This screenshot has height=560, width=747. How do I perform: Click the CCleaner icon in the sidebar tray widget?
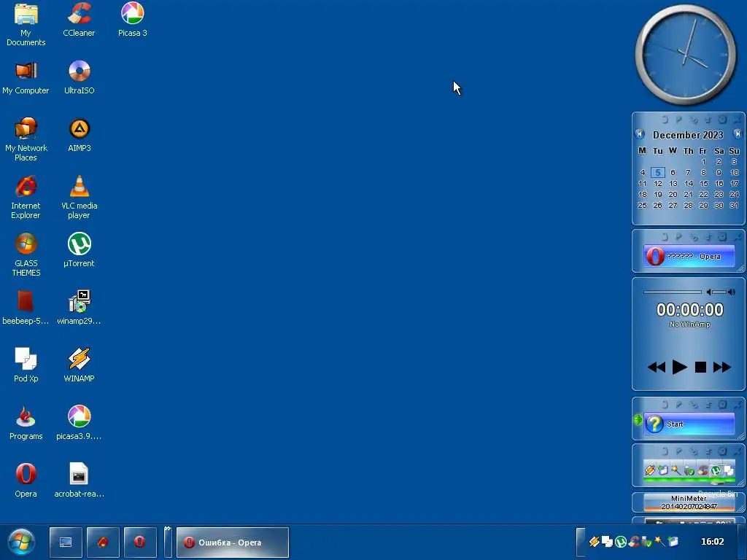tap(703, 470)
